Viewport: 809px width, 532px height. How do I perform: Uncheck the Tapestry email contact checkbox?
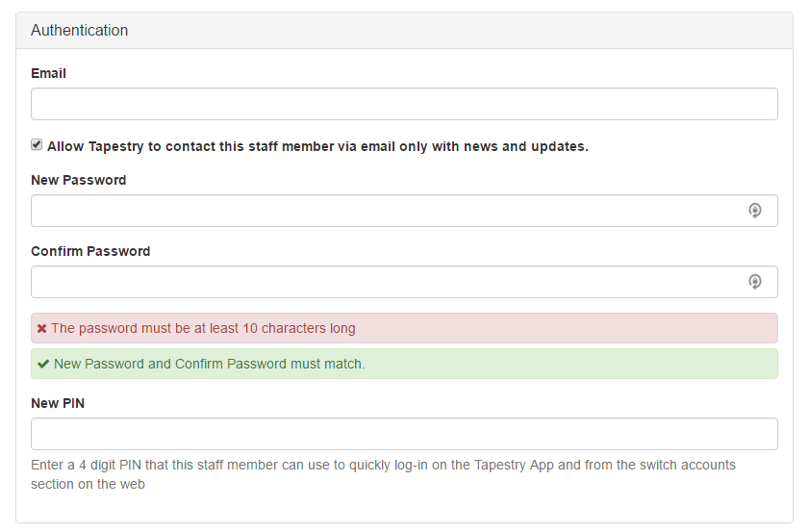(37, 144)
